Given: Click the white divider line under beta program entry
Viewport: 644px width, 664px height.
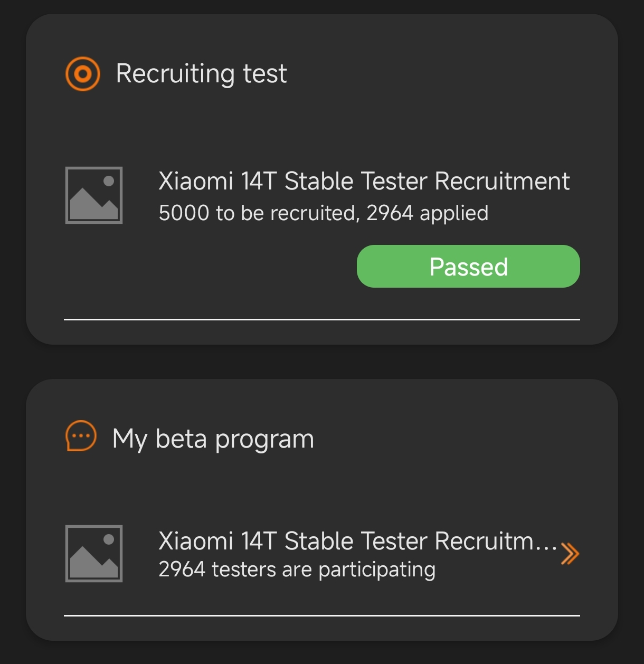Looking at the screenshot, I should pyautogui.click(x=322, y=615).
